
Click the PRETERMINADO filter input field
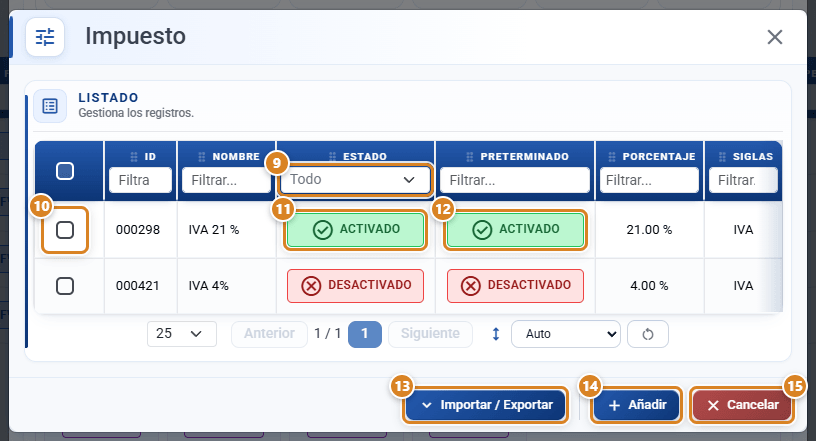tap(515, 180)
